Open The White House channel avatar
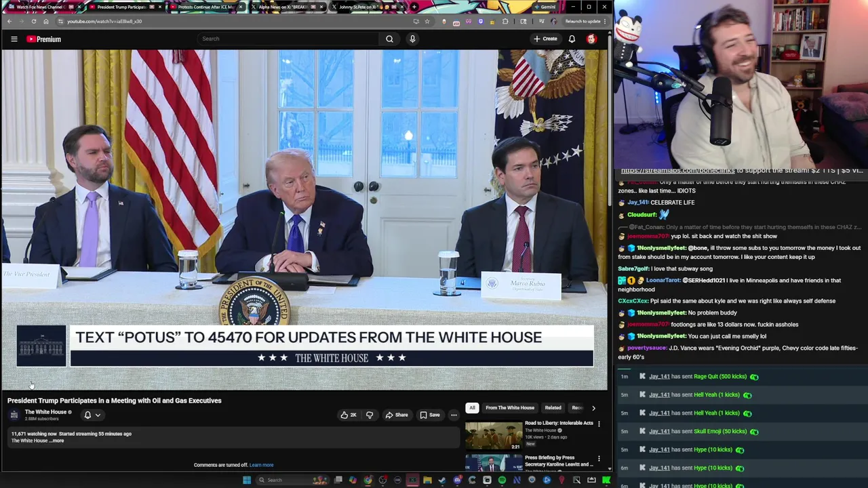This screenshot has height=488, width=868. click(14, 414)
